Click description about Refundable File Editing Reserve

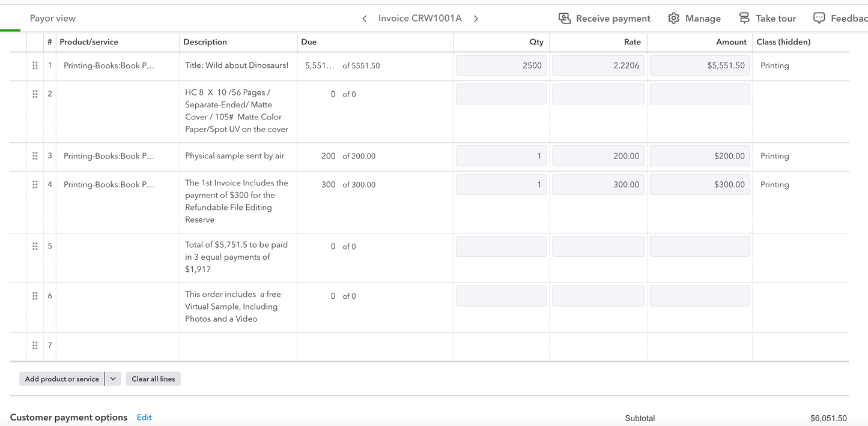click(x=237, y=202)
